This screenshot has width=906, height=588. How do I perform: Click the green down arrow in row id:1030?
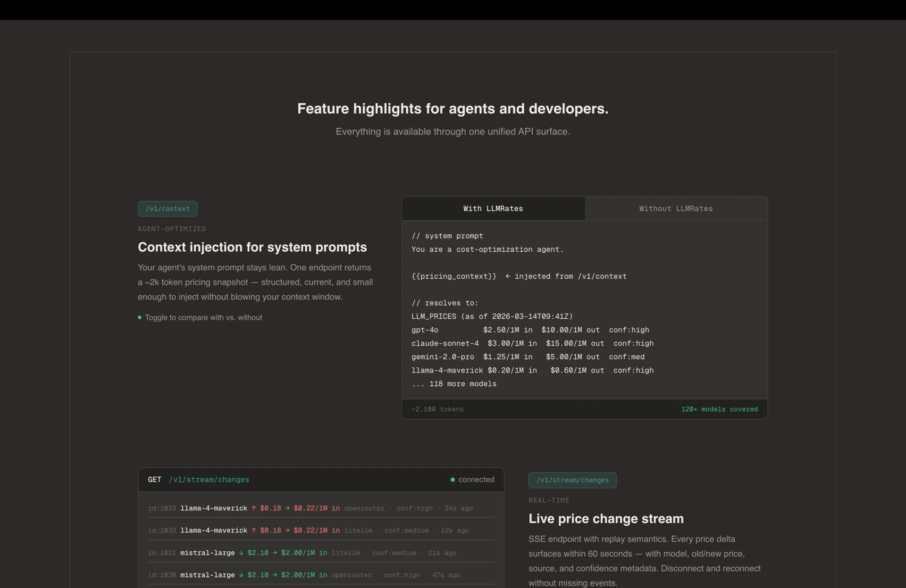pyautogui.click(x=241, y=575)
